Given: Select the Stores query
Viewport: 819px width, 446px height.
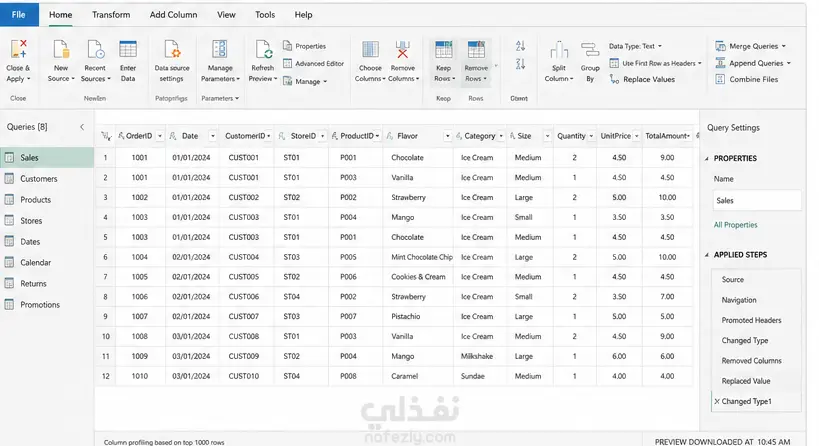Looking at the screenshot, I should point(47,220).
